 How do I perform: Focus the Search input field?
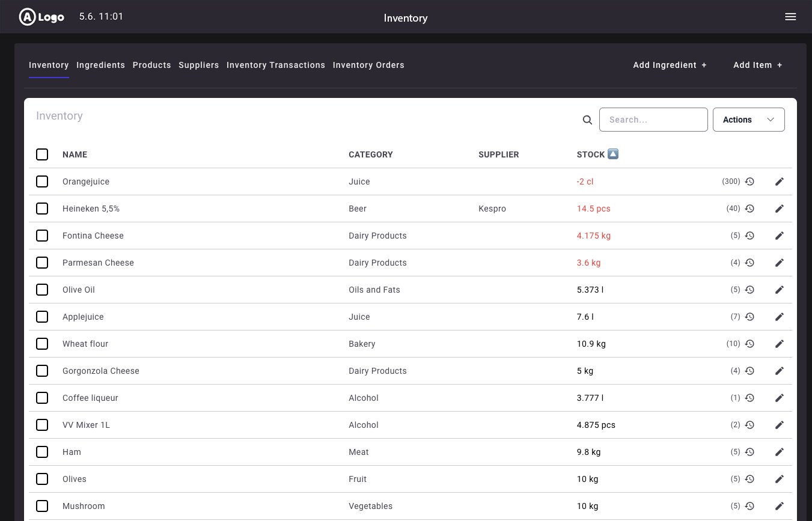(653, 120)
